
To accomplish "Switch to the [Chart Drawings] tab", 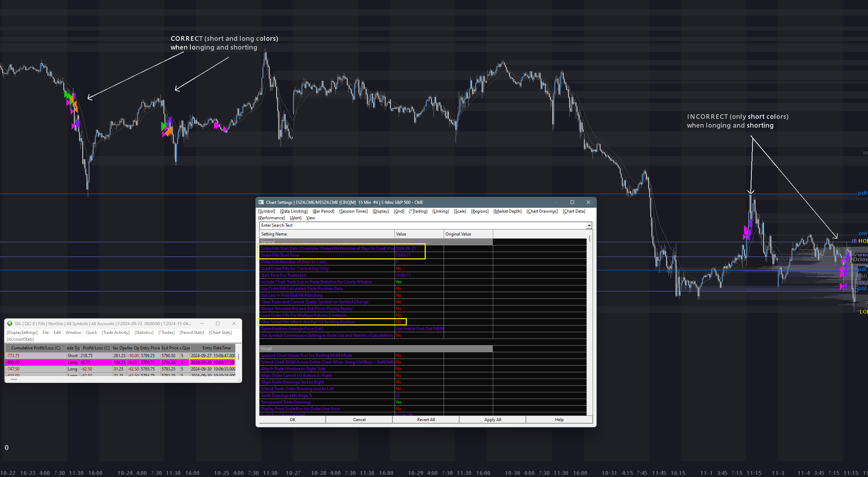I will (x=542, y=211).
